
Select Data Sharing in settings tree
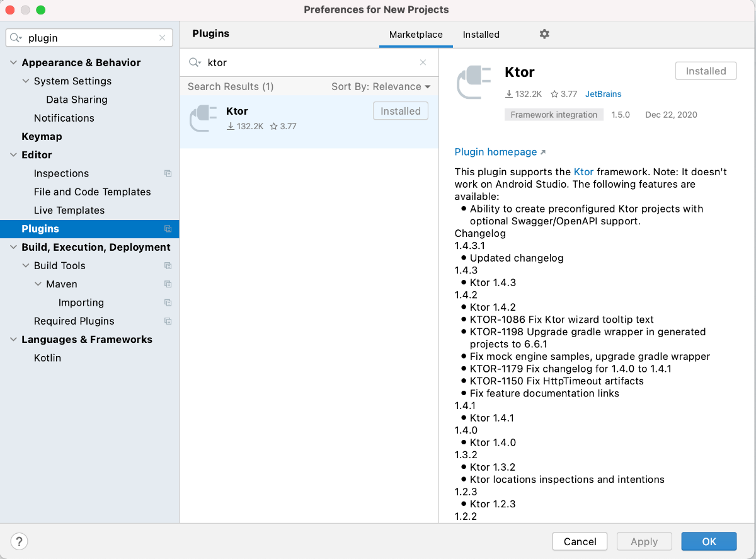click(x=77, y=100)
